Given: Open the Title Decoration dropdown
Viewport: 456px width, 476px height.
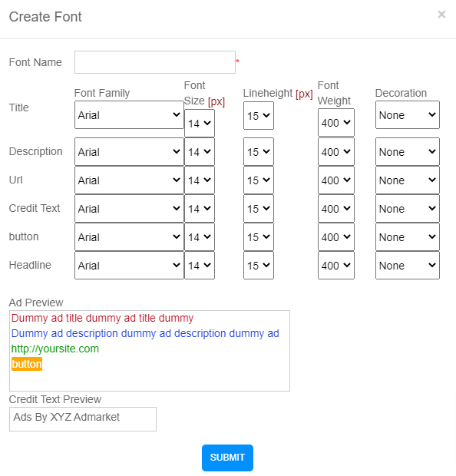Looking at the screenshot, I should coord(408,115).
